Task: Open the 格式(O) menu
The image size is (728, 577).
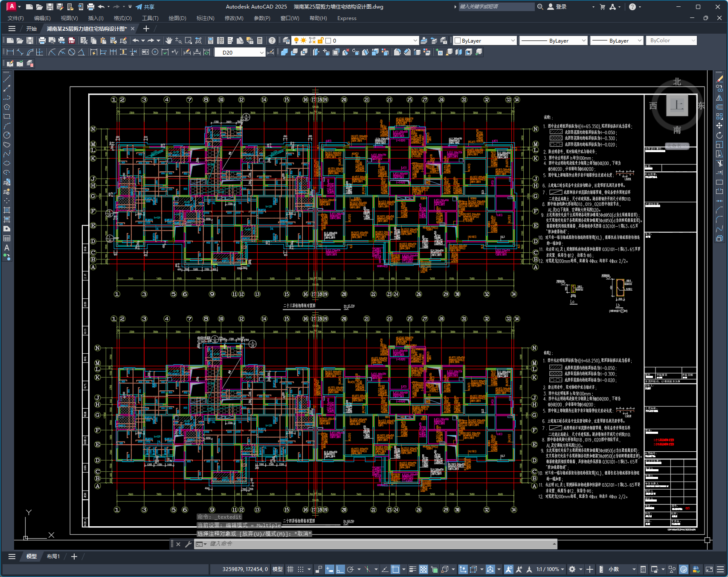Action: (123, 18)
